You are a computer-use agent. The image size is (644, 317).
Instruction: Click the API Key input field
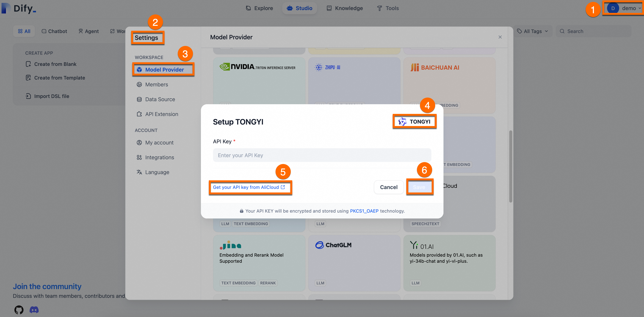pos(322,155)
